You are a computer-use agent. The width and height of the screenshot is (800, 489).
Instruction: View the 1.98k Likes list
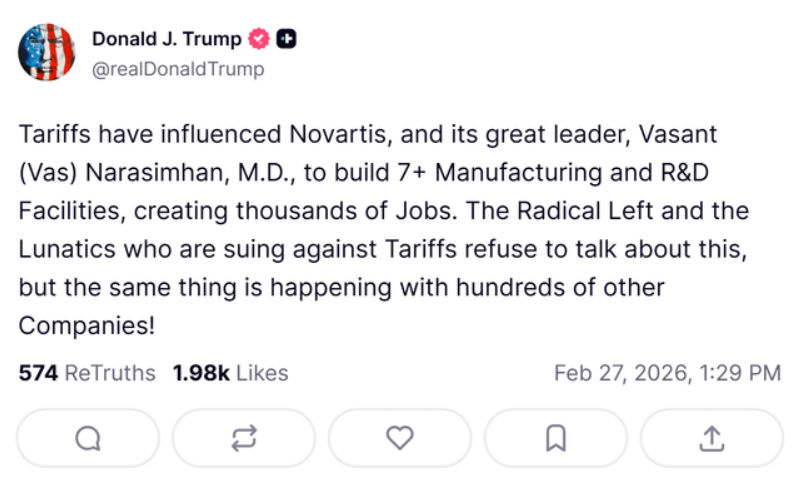point(230,373)
